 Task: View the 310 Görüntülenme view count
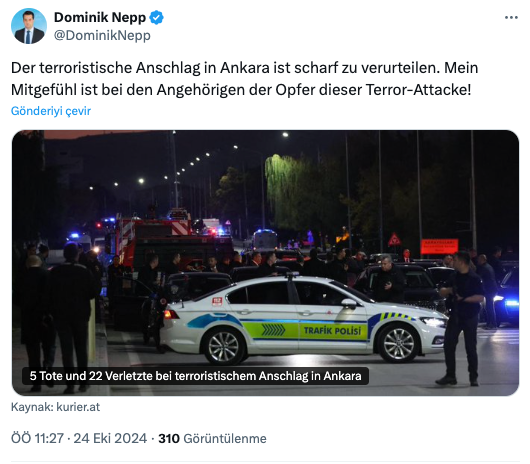(212, 438)
